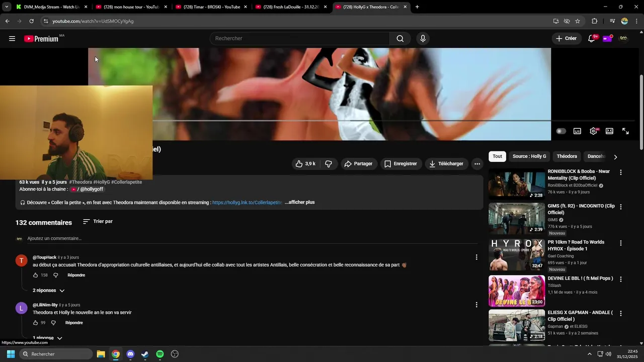
Task: Select Source : Holly G chip
Action: [x=529, y=156]
